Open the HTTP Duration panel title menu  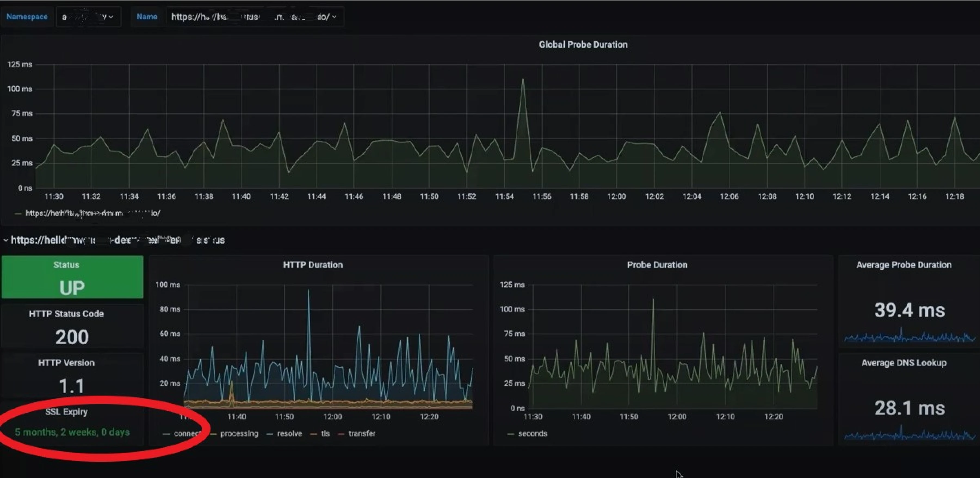(313, 265)
